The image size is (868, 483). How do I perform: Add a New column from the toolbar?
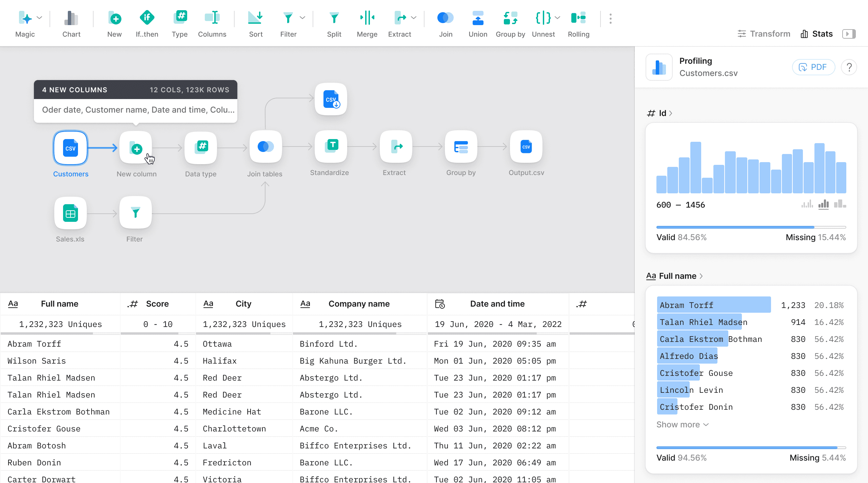(x=115, y=24)
